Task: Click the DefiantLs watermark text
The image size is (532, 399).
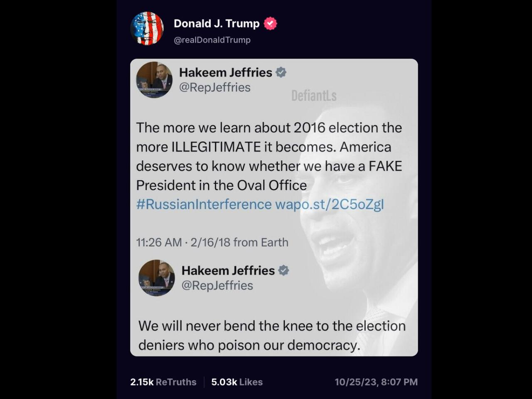Action: click(314, 96)
